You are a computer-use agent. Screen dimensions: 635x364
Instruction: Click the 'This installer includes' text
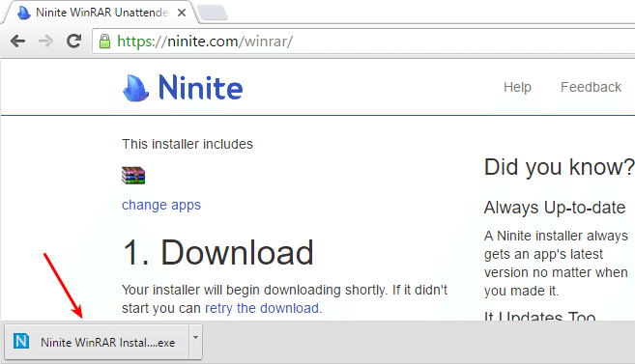tap(188, 144)
